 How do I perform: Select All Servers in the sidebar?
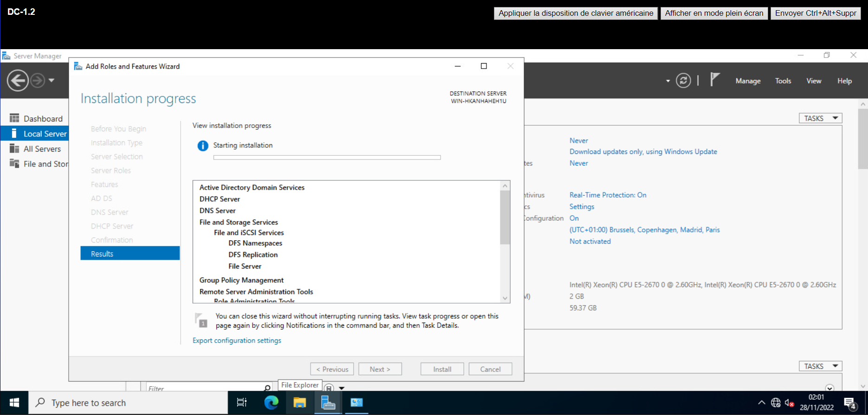[x=35, y=149]
